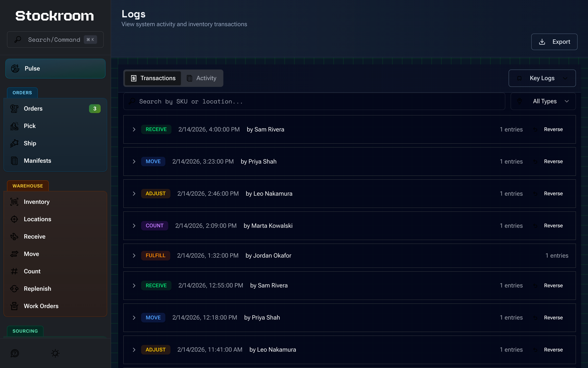Click reverse arrow icon on 3:23:00 PM row

535,162
